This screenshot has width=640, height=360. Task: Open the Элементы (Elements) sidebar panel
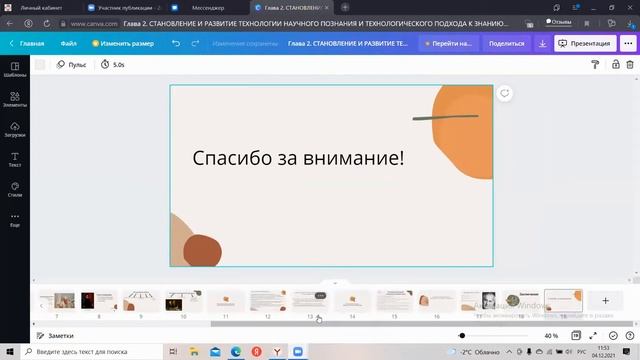(x=15, y=100)
